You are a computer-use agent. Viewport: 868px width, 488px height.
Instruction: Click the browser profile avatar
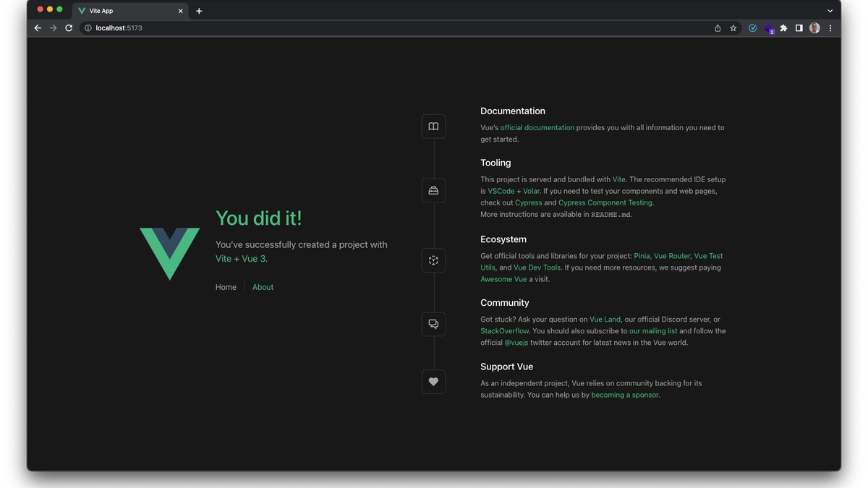point(814,27)
